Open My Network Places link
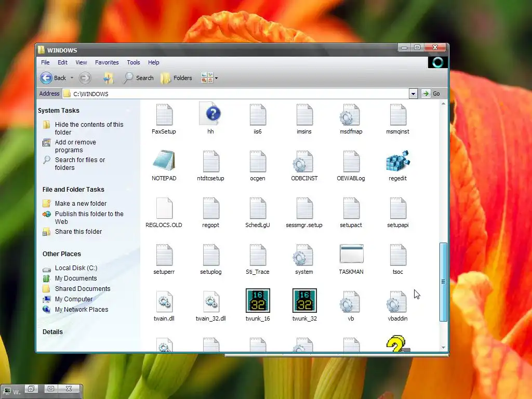This screenshot has width=532, height=399. [x=82, y=310]
